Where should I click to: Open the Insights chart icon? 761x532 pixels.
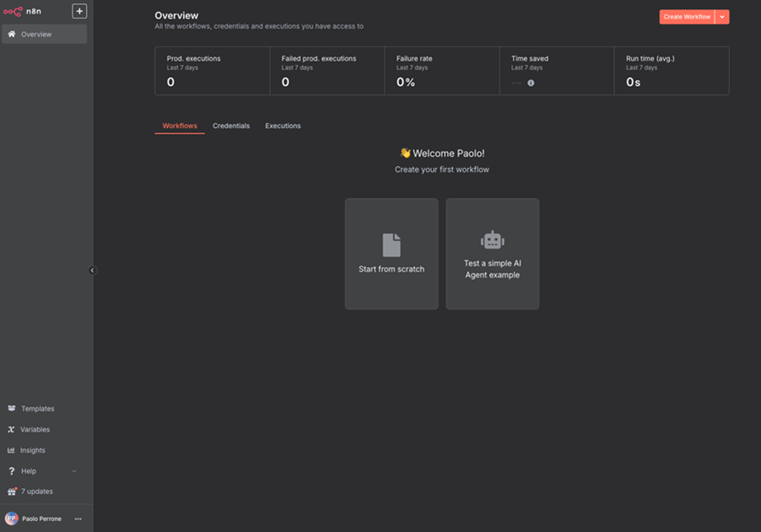pyautogui.click(x=12, y=450)
